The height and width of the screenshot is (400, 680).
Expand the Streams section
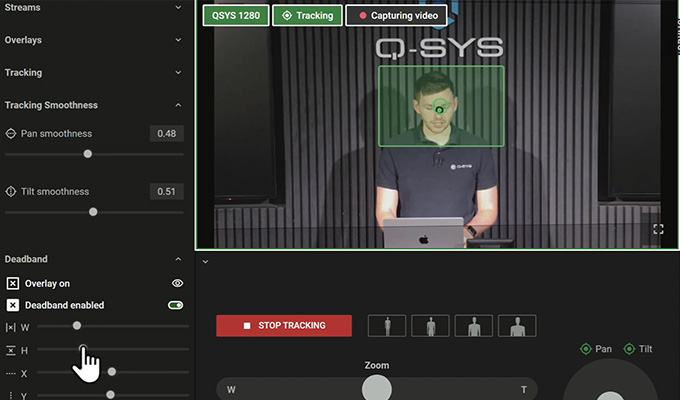point(178,7)
